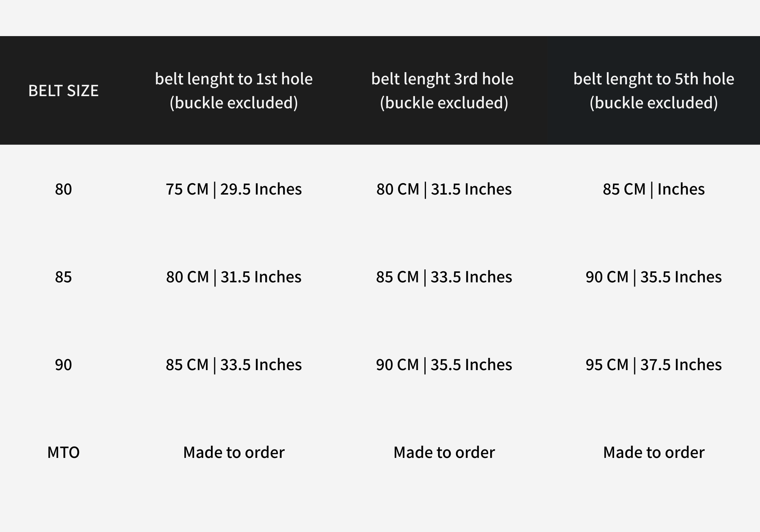Click 'Made to order' under 1st hole column
The image size is (760, 532).
click(234, 453)
